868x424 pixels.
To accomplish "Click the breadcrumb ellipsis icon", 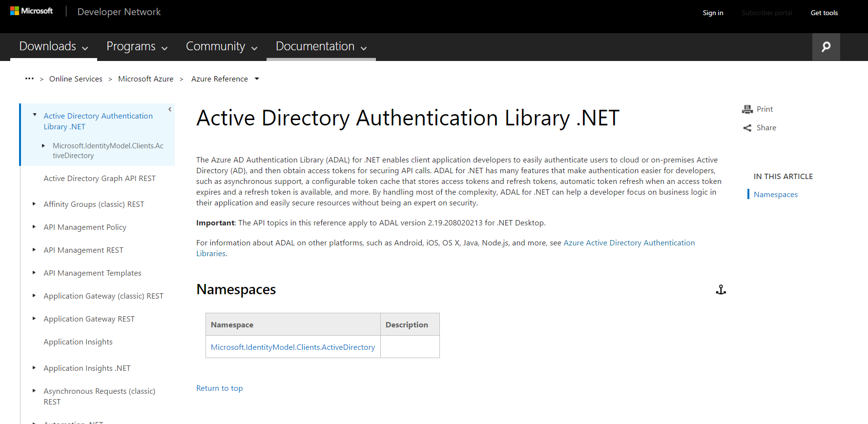I will 29,79.
